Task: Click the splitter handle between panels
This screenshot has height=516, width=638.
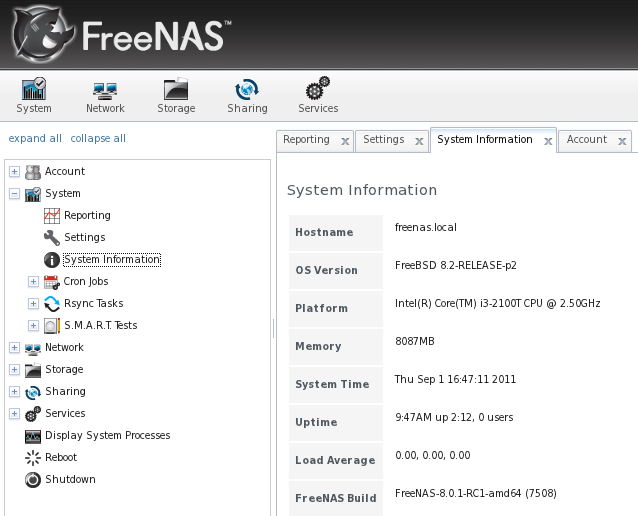Action: coord(273,328)
